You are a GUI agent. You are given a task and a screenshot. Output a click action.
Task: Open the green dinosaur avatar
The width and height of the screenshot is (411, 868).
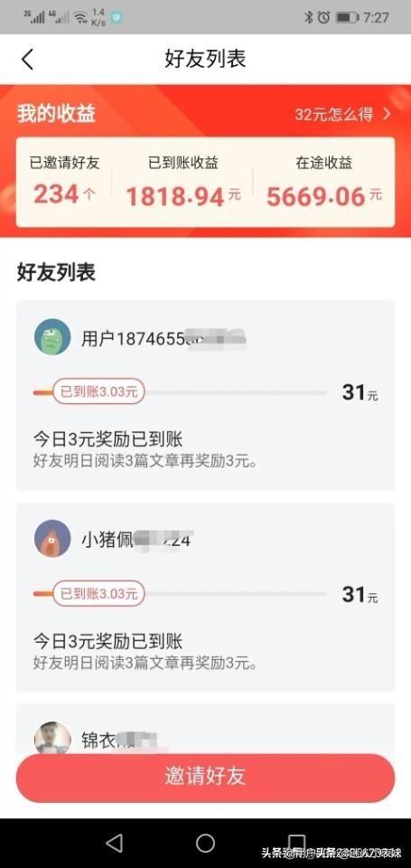[52, 336]
